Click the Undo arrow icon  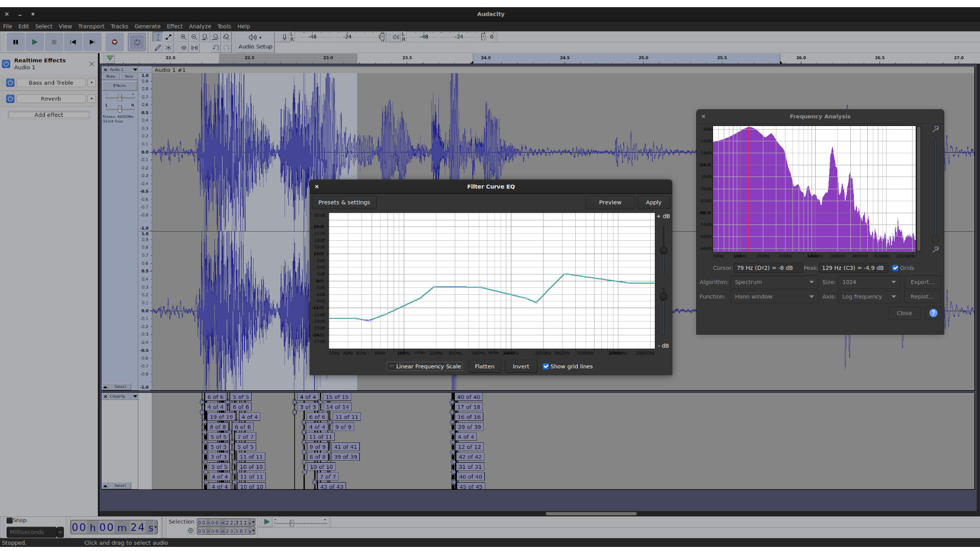tap(215, 47)
